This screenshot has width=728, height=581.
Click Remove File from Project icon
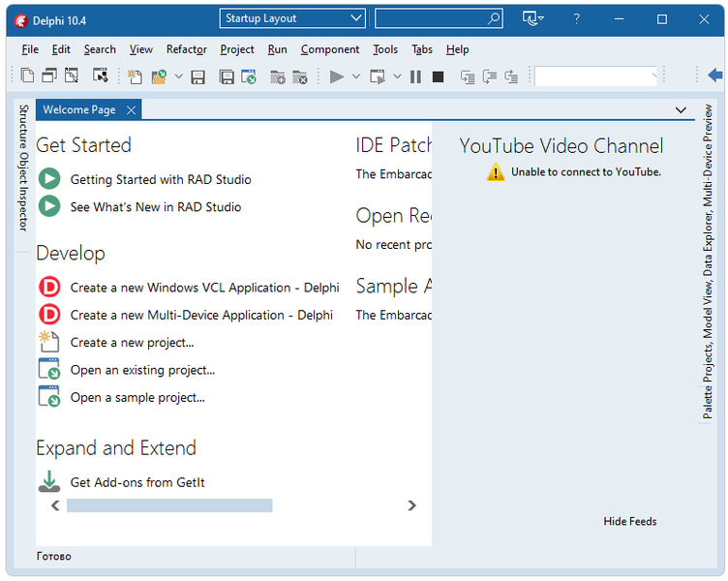click(x=299, y=76)
